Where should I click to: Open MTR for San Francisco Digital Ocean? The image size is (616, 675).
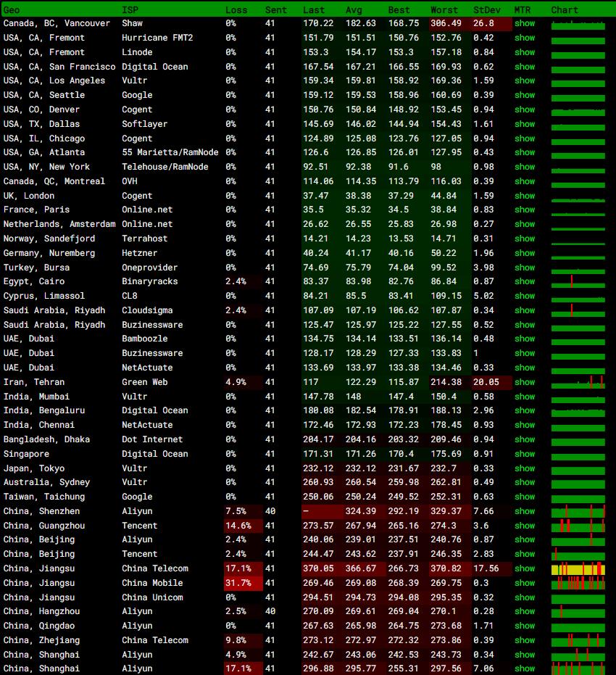pos(525,67)
